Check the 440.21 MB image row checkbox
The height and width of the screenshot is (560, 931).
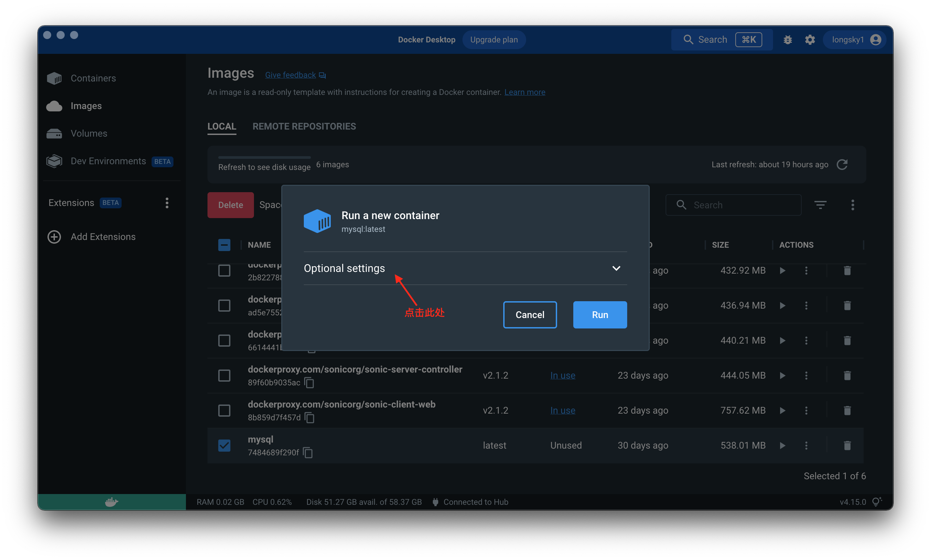224,340
